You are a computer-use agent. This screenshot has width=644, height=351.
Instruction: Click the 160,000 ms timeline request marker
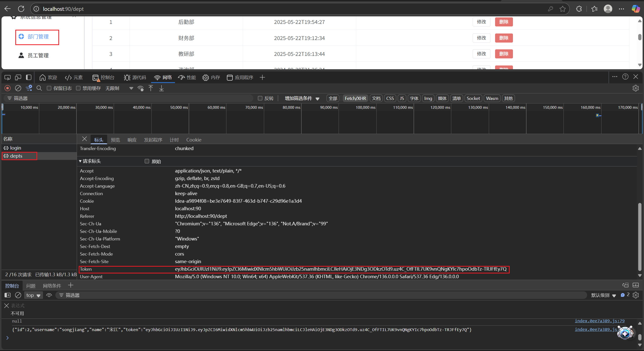(597, 115)
